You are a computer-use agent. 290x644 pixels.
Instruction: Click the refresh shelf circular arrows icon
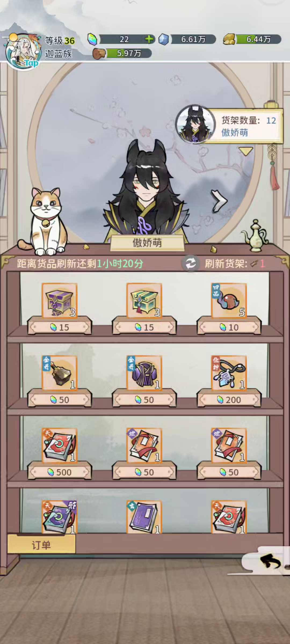(x=190, y=264)
